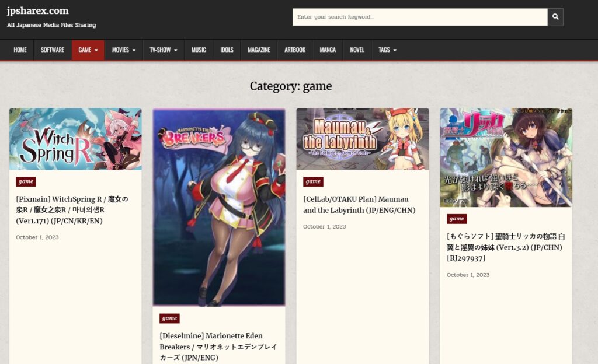Image resolution: width=598 pixels, height=364 pixels.
Task: Focus the search keyword input field
Action: coord(420,17)
